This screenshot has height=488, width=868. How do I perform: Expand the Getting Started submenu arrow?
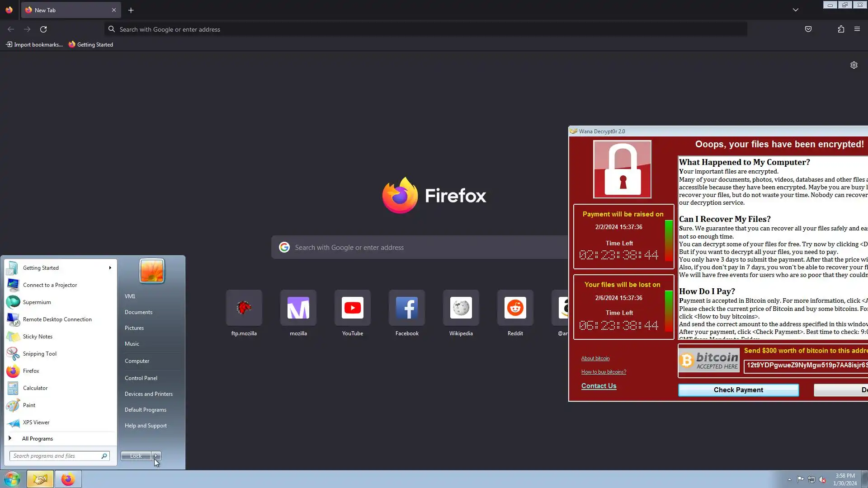point(110,268)
